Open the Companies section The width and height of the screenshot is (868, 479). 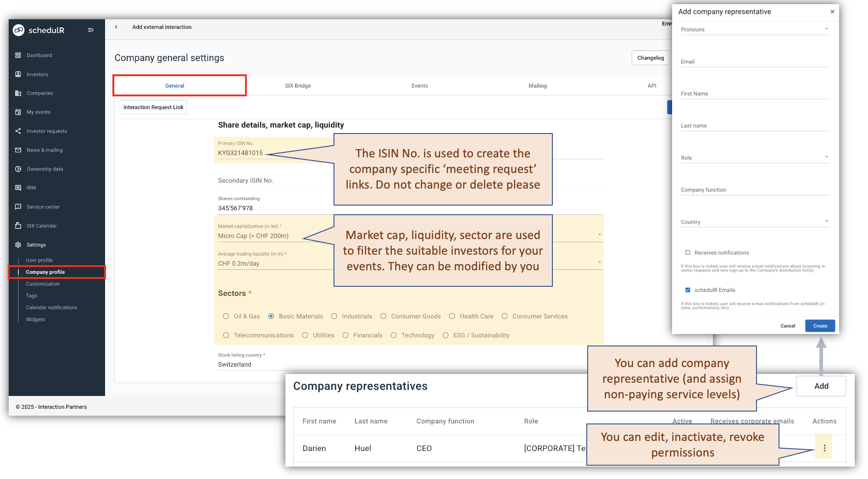point(39,93)
